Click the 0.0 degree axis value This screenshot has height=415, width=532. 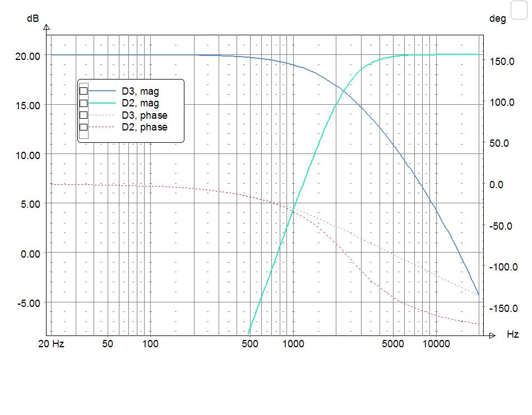coord(496,185)
